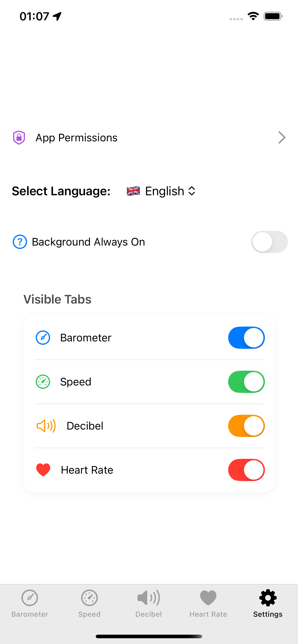The width and height of the screenshot is (298, 644).
Task: Tap the blue question mark help icon
Action: [20, 242]
